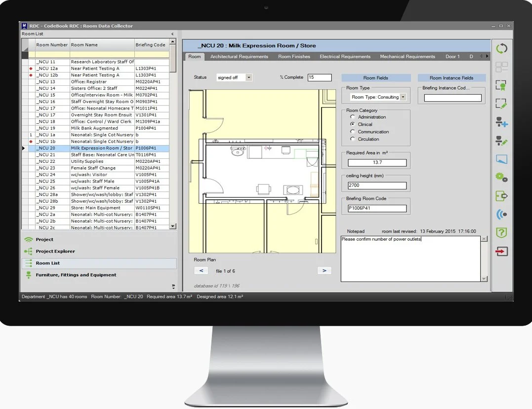
Task: Click the 'Designed area 12.1 m²' status bar text
Action: (220, 297)
